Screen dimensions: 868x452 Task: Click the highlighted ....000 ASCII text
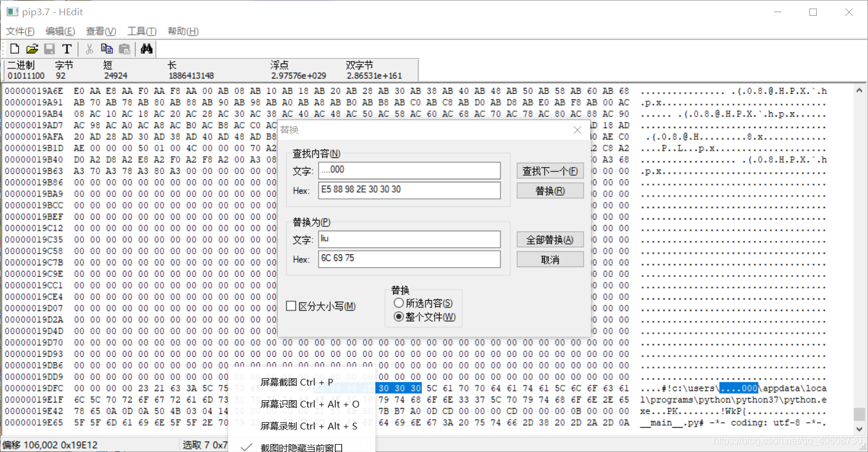[x=738, y=388]
